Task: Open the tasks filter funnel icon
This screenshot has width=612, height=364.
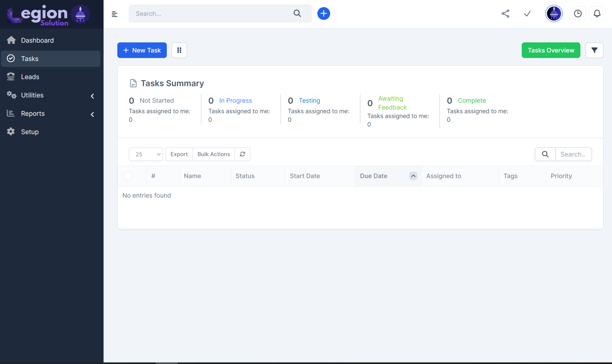Action: pyautogui.click(x=594, y=50)
